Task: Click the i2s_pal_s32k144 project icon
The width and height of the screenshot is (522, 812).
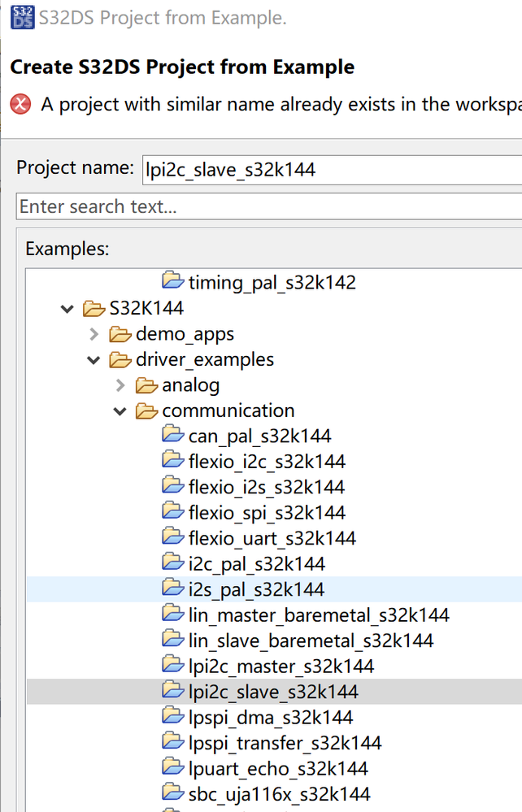Action: (173, 587)
